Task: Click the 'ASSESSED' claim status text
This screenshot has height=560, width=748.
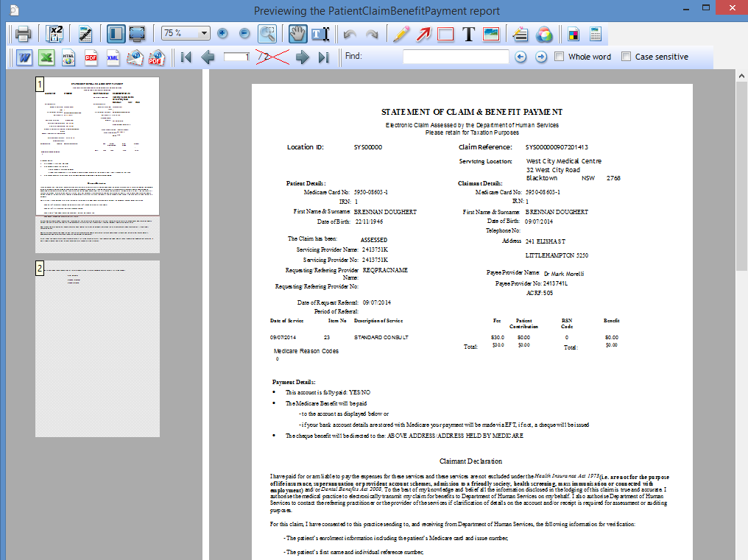Action: click(374, 240)
